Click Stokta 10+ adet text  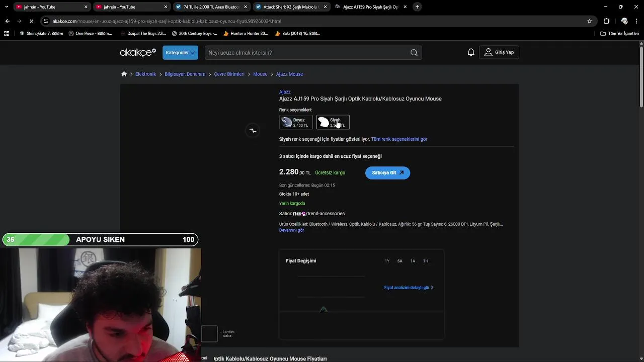click(x=294, y=194)
